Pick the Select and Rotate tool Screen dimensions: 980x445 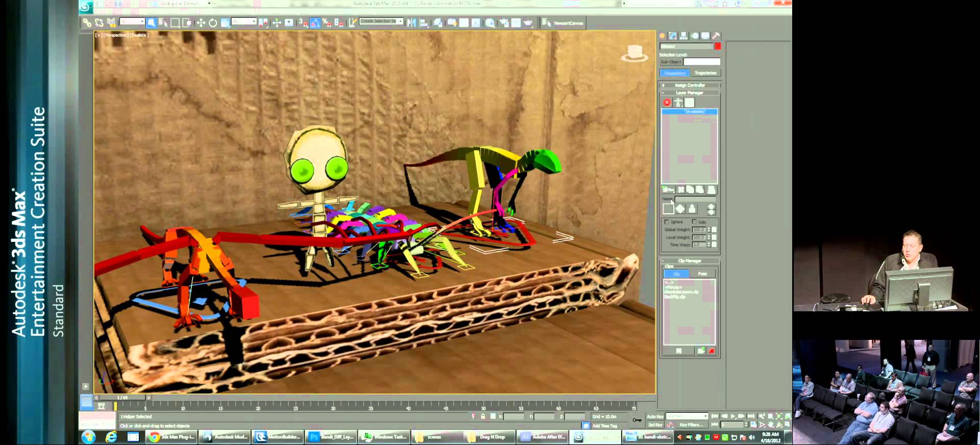pyautogui.click(x=213, y=22)
